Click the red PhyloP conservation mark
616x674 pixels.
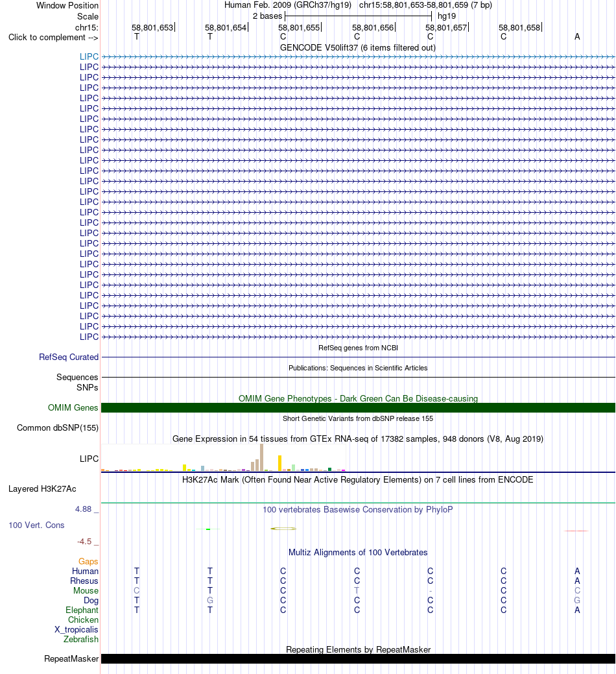tap(576, 531)
